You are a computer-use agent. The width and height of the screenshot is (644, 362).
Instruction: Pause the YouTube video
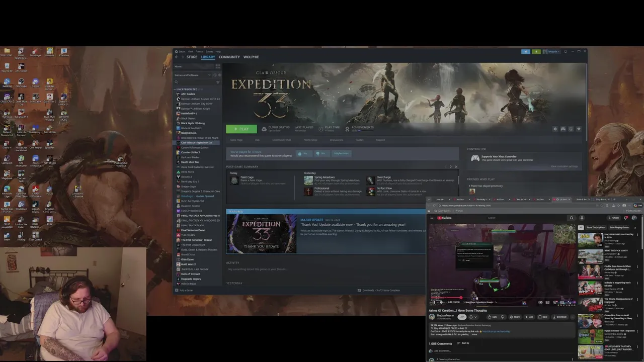point(434,302)
